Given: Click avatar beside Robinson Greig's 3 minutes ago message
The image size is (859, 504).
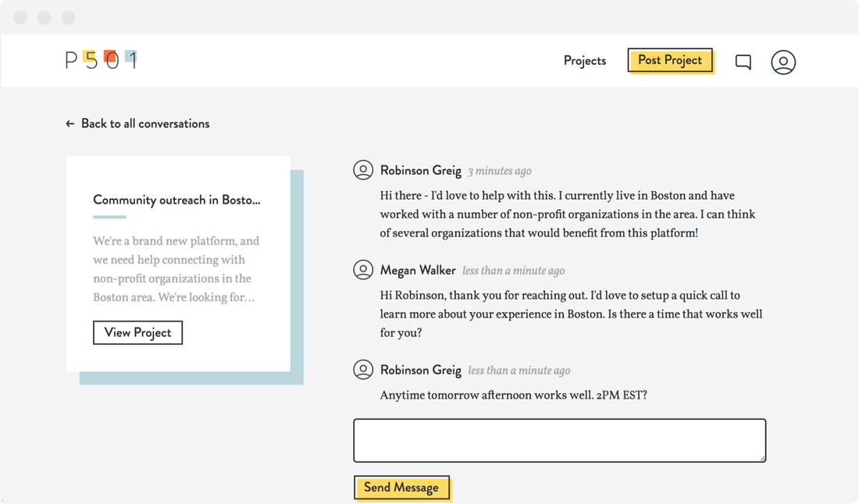Looking at the screenshot, I should coord(362,170).
